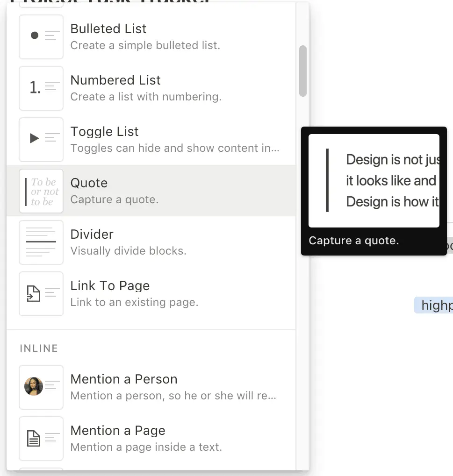The image size is (453, 476).
Task: Click the Toggle List triangle icon
Action: 41,139
